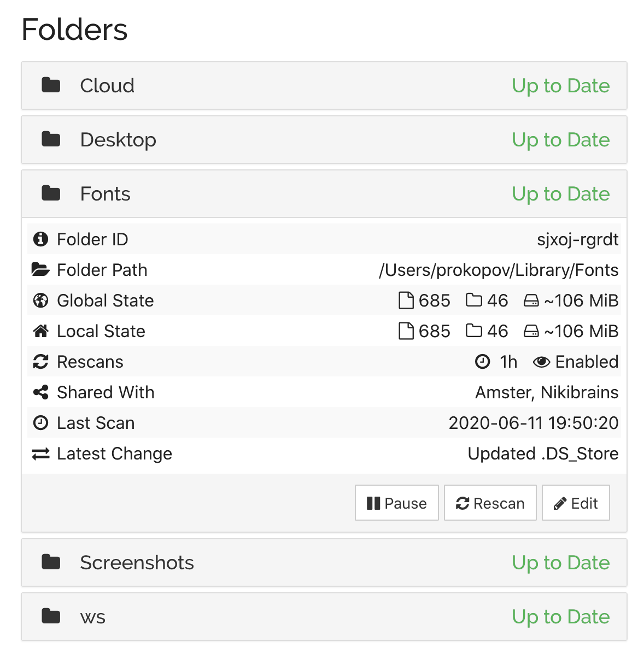Click the arrows icon beside Latest Change
644x660 pixels.
[x=40, y=453]
